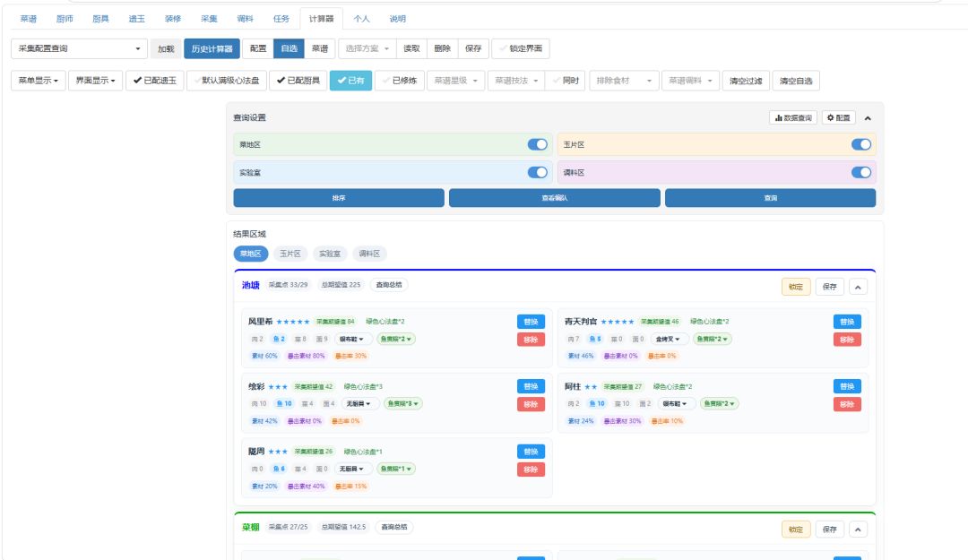Open 阿柱's 鱼贯限*2 dropdown

[x=719, y=404]
